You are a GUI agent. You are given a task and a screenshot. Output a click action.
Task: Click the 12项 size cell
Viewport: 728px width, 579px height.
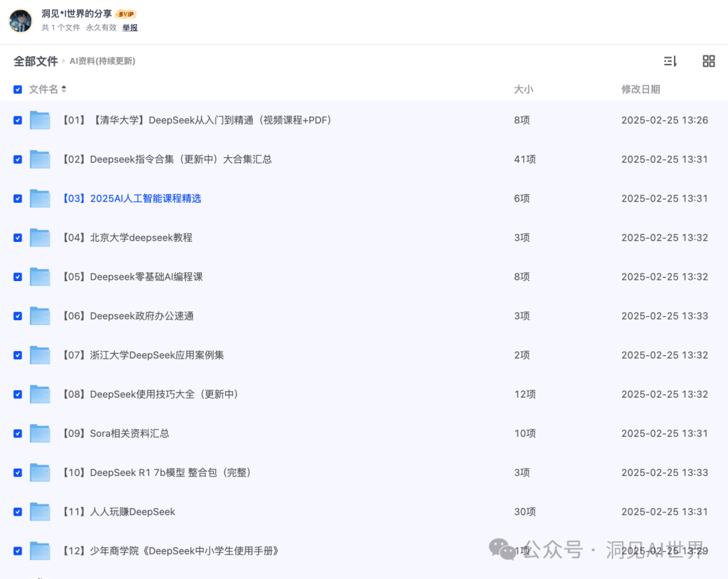click(524, 394)
